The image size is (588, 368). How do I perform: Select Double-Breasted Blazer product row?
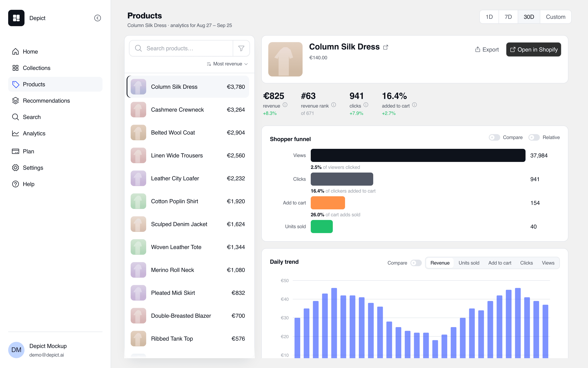pyautogui.click(x=188, y=316)
